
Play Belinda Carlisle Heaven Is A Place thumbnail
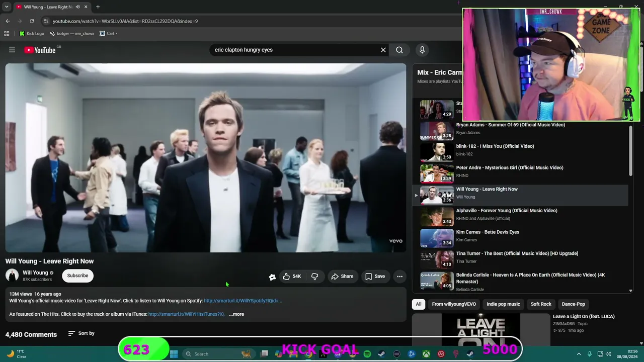[437, 281]
